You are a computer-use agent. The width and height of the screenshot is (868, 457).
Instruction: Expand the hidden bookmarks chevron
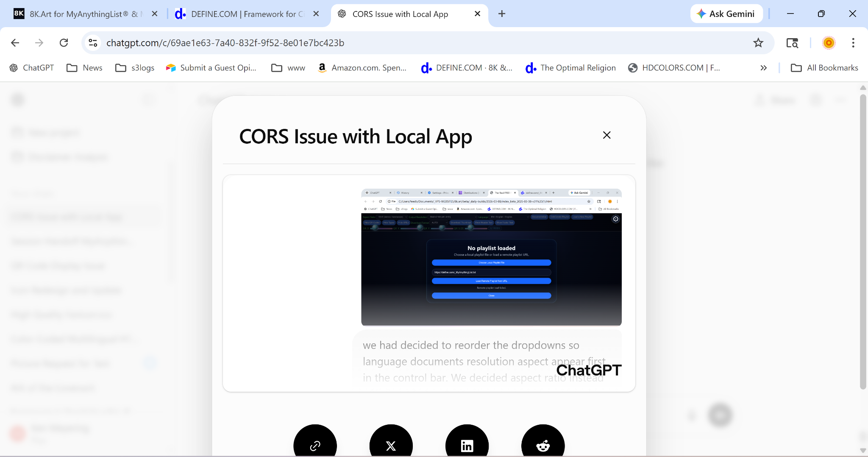tap(764, 68)
